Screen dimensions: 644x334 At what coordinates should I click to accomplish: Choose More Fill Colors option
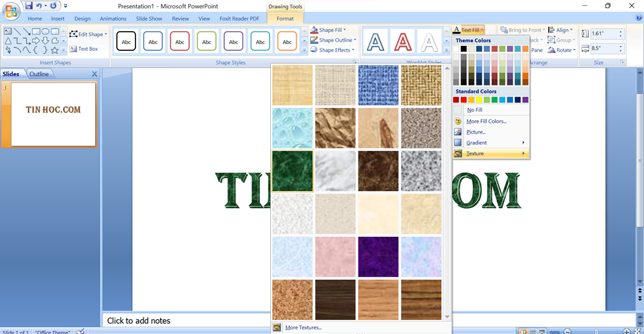point(486,121)
